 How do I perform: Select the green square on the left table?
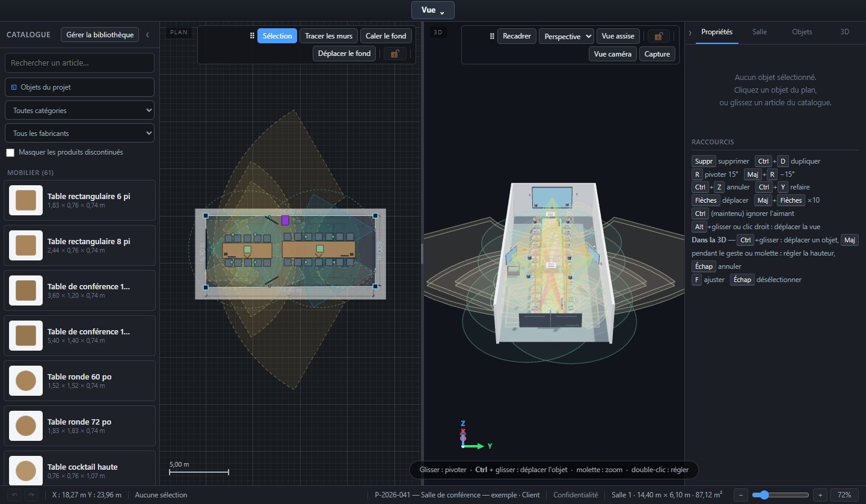coord(247,249)
